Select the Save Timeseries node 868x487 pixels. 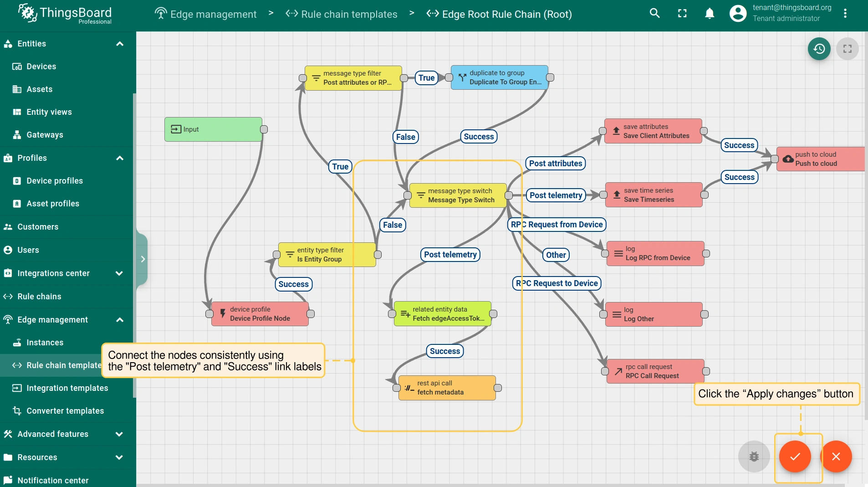pos(654,195)
